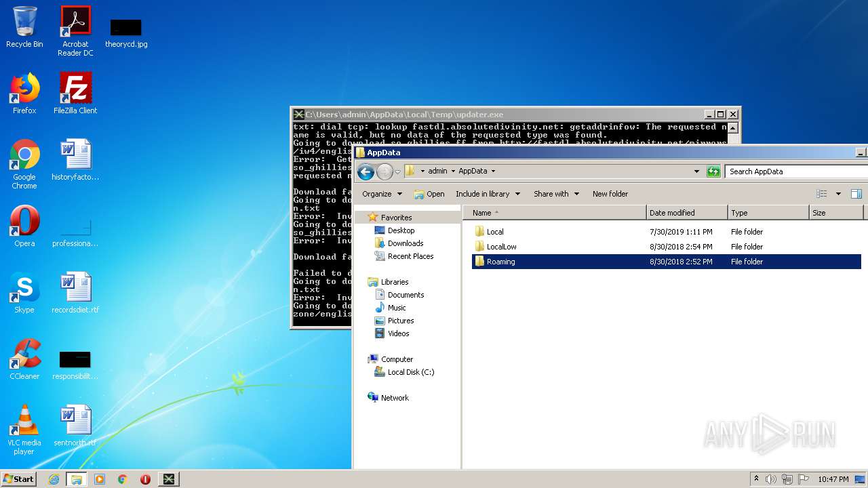The width and height of the screenshot is (868, 488).
Task: Select the Roaming folder row
Action: pos(667,262)
